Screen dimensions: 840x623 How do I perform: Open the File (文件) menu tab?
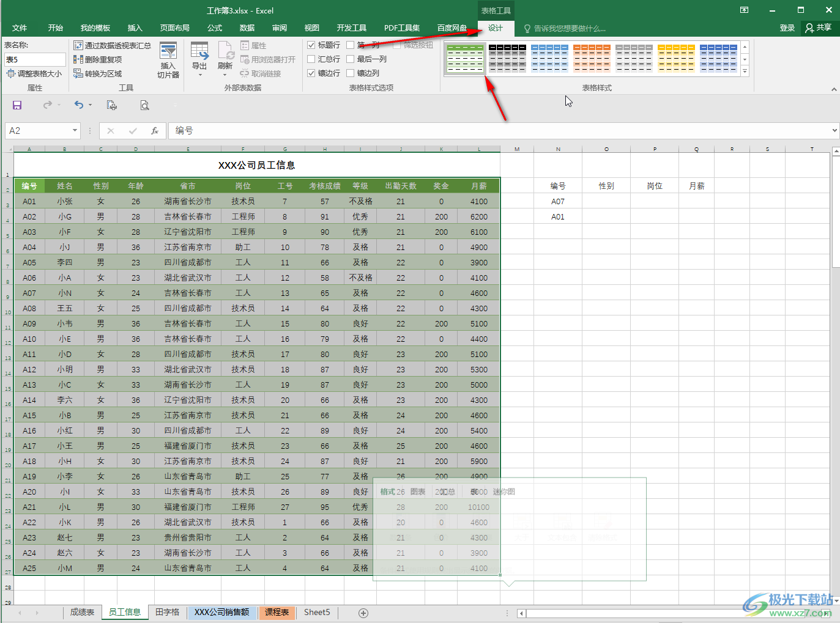tap(20, 28)
